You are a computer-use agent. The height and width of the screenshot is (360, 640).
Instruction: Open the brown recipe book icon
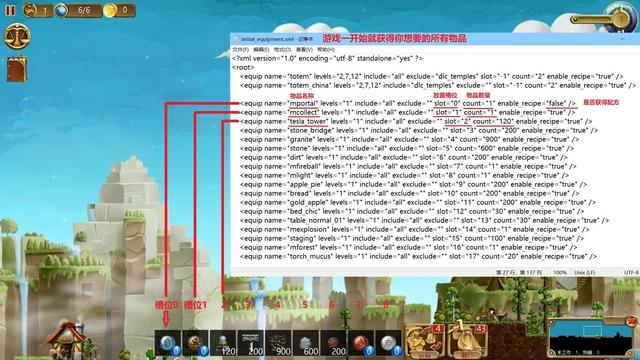17,69
